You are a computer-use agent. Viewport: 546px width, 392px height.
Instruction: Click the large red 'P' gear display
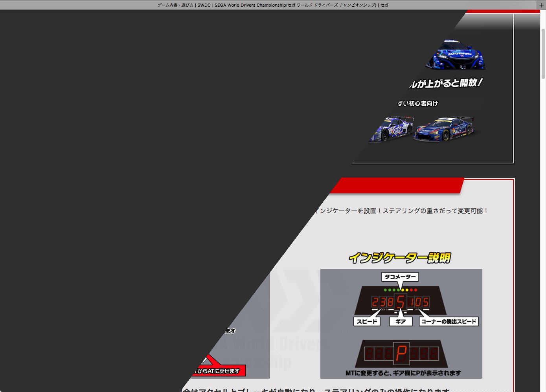pos(401,354)
